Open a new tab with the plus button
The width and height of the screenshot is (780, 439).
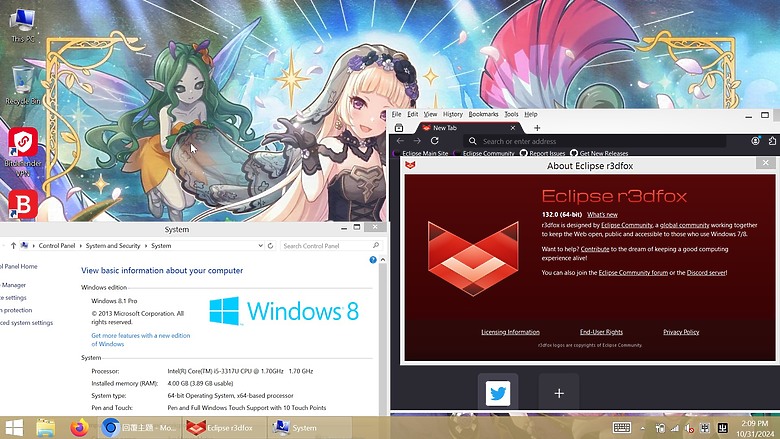coord(537,128)
